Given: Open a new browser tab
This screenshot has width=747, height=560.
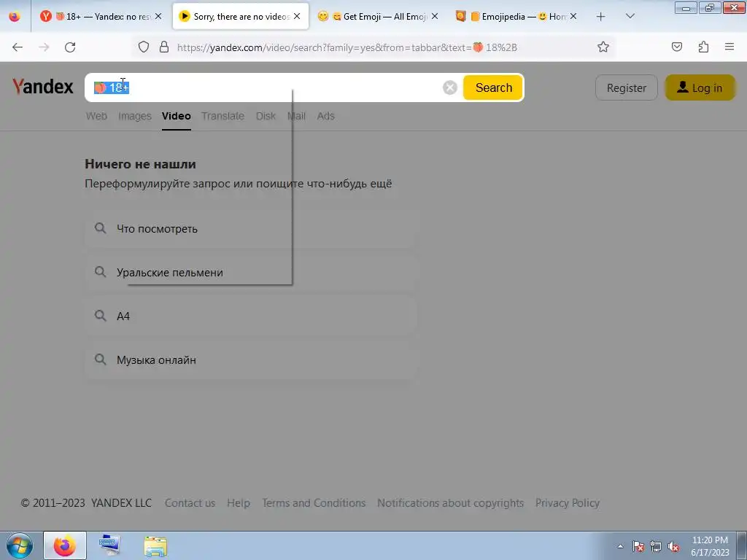Looking at the screenshot, I should point(601,17).
